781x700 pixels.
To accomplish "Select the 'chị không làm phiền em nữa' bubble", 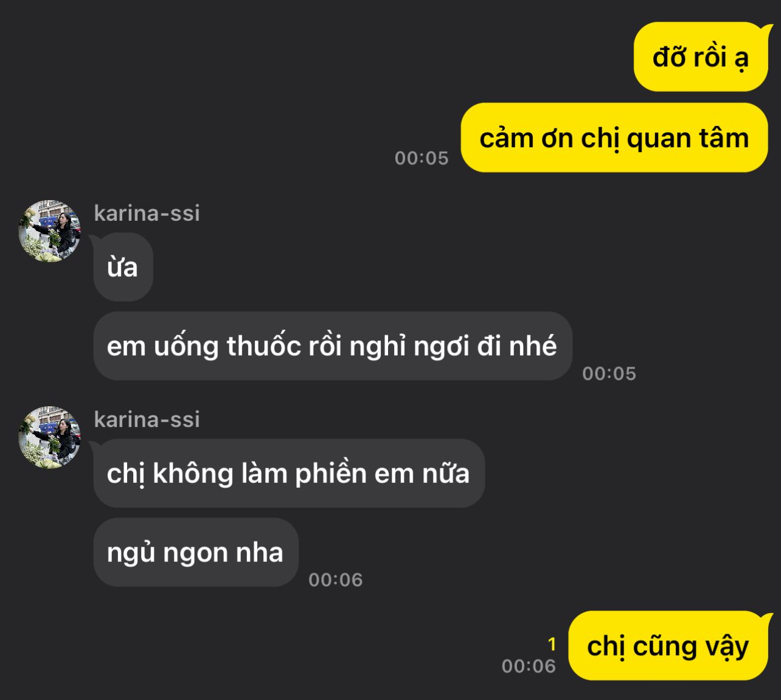I will (288, 473).
